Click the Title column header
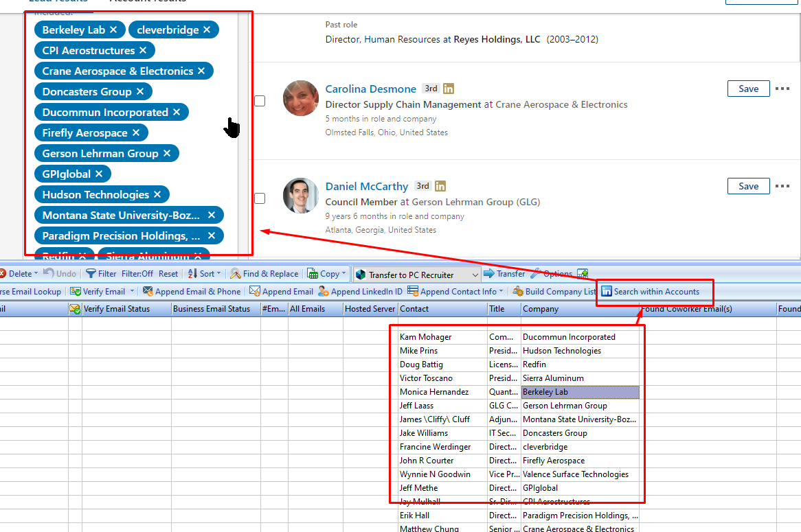This screenshot has width=801, height=532. point(504,309)
